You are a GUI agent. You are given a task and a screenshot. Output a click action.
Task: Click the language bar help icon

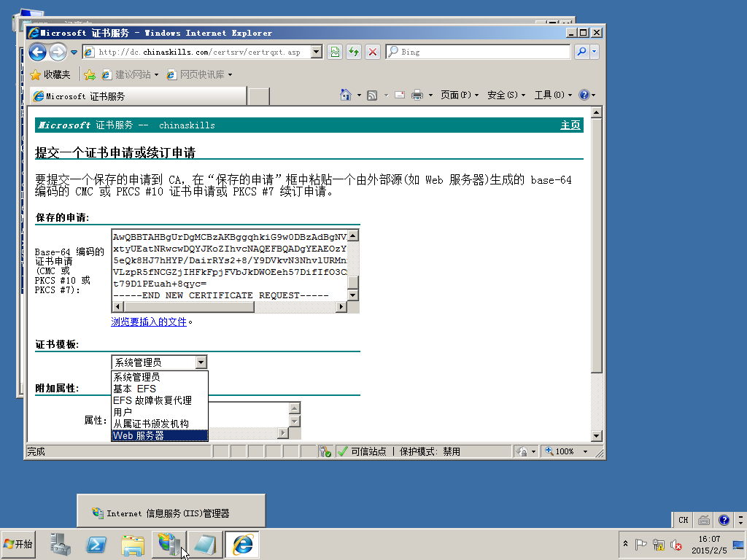point(724,520)
